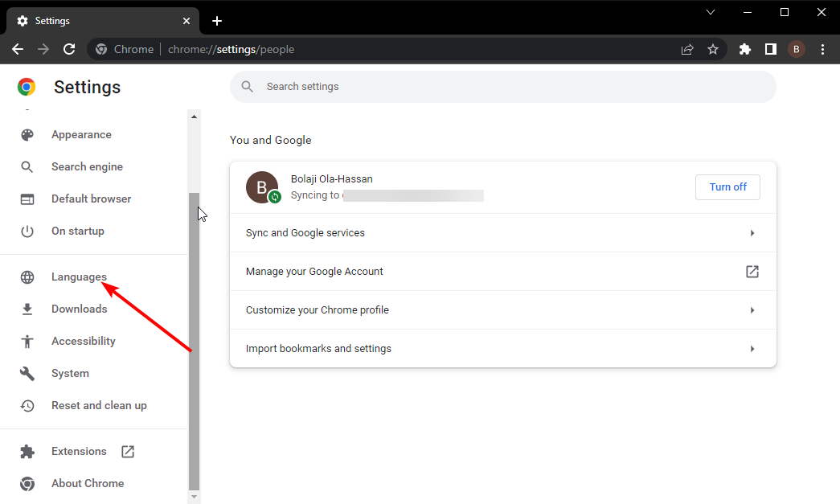The height and width of the screenshot is (504, 840).
Task: Click the Chrome site info chip
Action: point(125,49)
